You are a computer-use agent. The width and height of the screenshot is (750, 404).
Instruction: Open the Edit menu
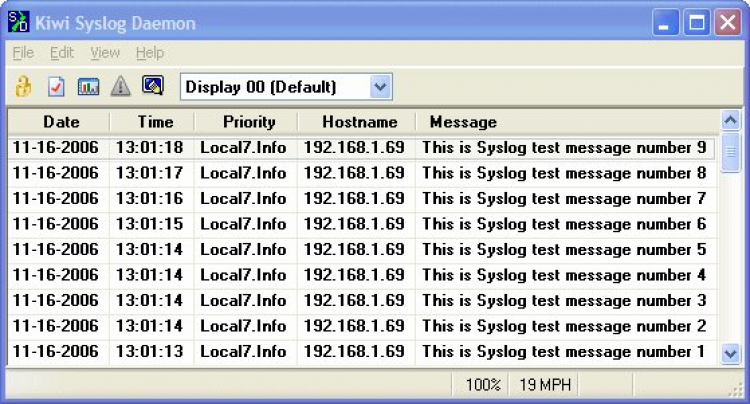[62, 52]
